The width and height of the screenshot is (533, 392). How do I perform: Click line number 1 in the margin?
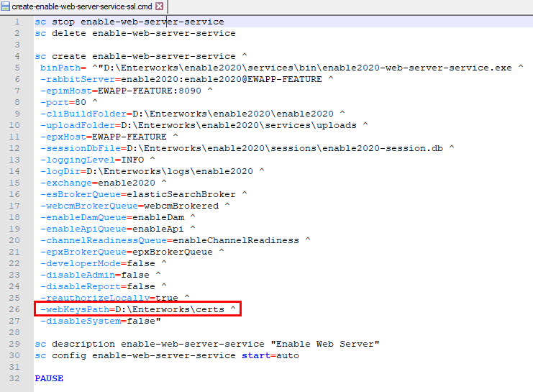16,22
